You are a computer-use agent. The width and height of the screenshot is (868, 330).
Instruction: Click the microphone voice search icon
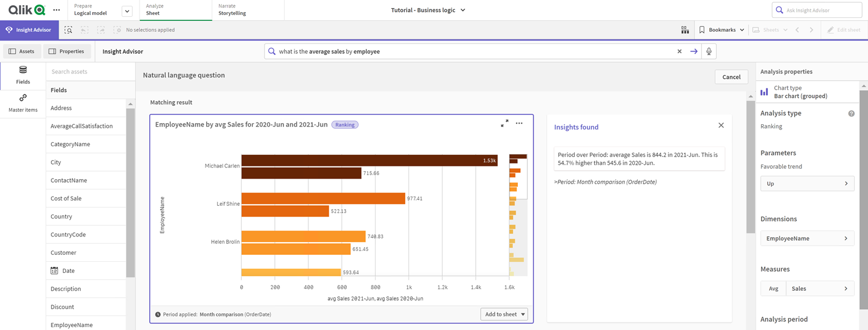point(709,51)
